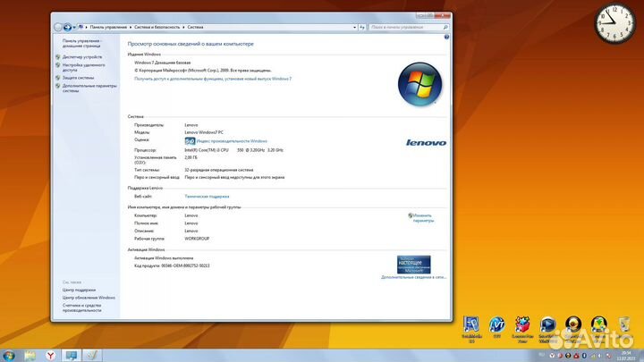This screenshot has height=362, width=644.
Task: Open Windows Explorer from the taskbar
Action: [30, 356]
